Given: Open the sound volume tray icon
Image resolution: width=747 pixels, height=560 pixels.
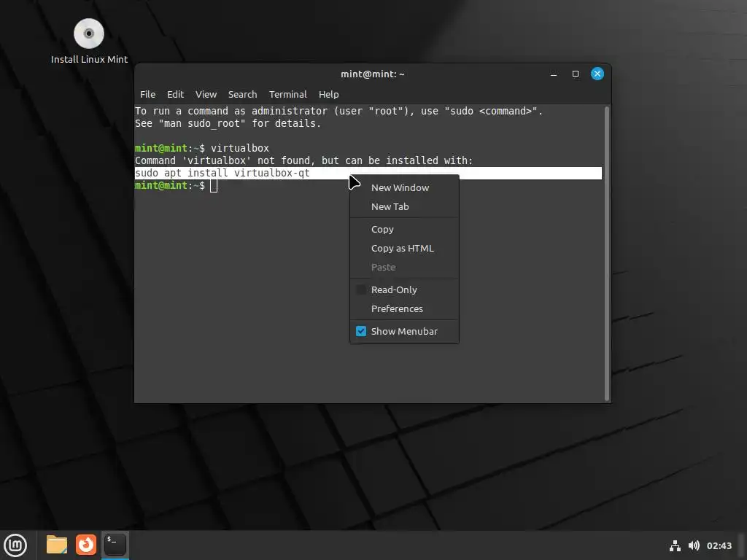Looking at the screenshot, I should tap(694, 545).
